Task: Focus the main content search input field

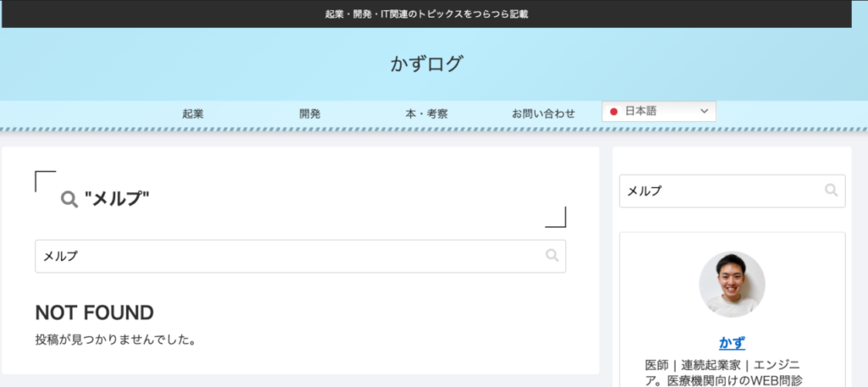Action: click(x=300, y=256)
